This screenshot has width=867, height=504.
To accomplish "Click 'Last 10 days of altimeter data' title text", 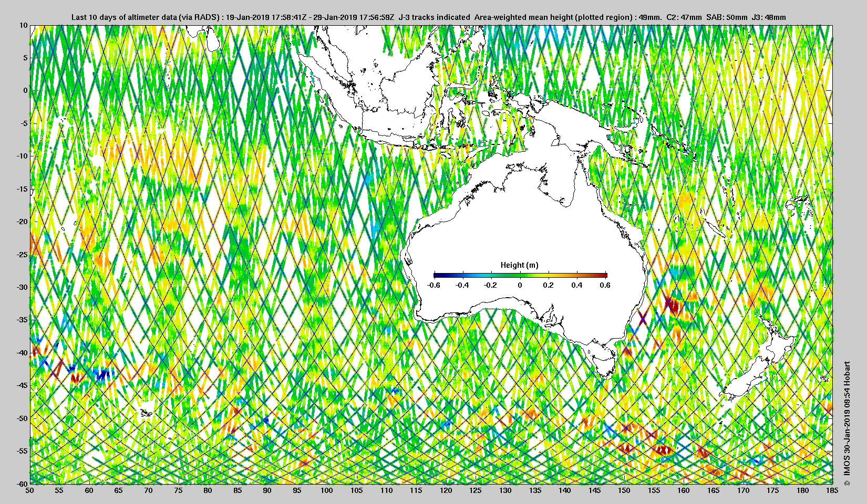I will pos(124,17).
